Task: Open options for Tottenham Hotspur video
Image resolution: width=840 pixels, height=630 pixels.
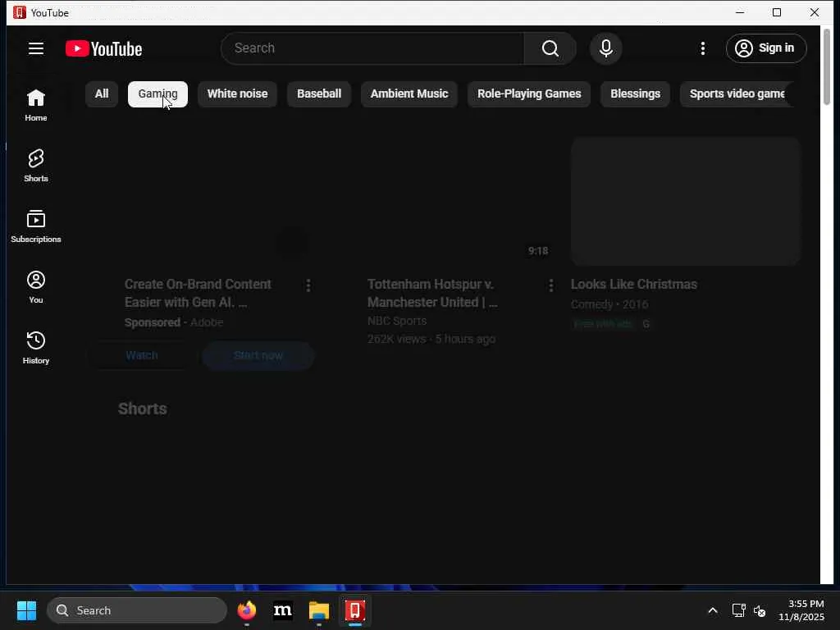Action: pos(550,285)
